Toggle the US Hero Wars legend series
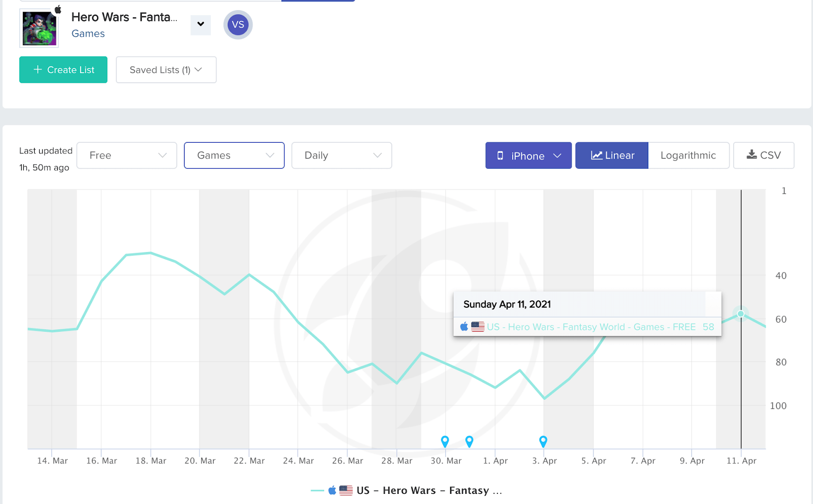This screenshot has height=504, width=813. 407,490
